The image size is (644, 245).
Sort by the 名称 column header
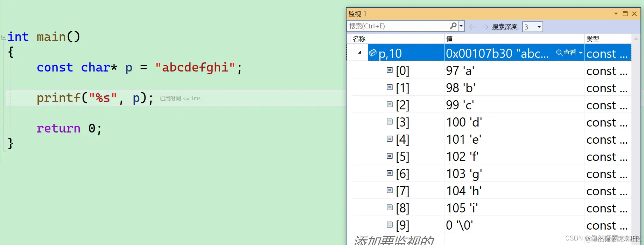click(x=397, y=39)
